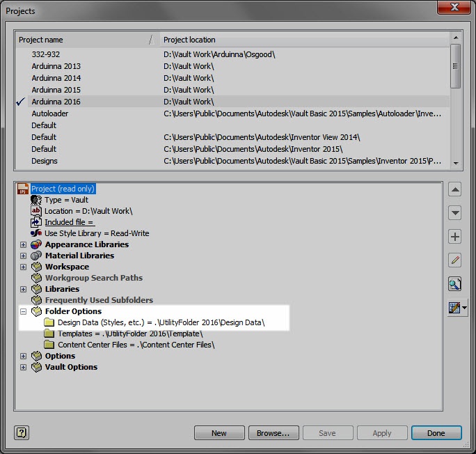This screenshot has height=454, width=476.
Task: Expand the Options node
Action: click(23, 356)
